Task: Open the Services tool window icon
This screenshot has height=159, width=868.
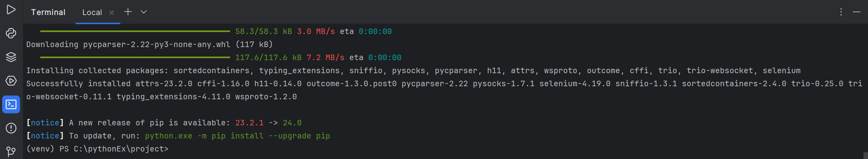Action: click(11, 81)
